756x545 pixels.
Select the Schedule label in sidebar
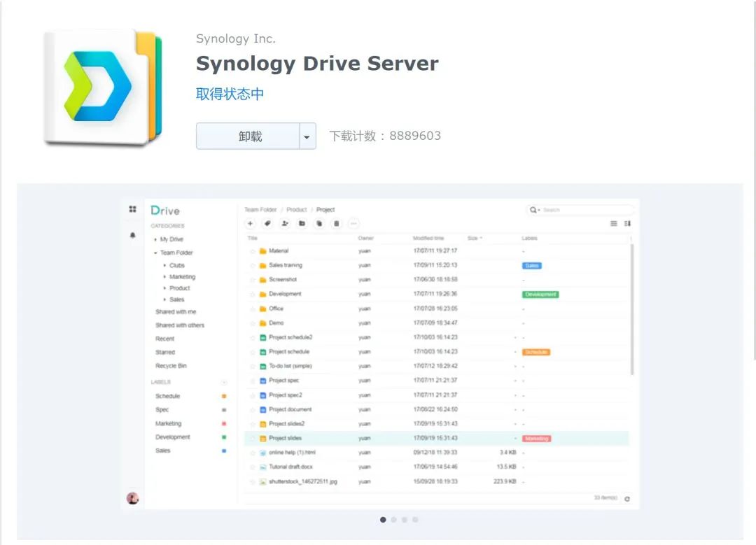(x=167, y=396)
